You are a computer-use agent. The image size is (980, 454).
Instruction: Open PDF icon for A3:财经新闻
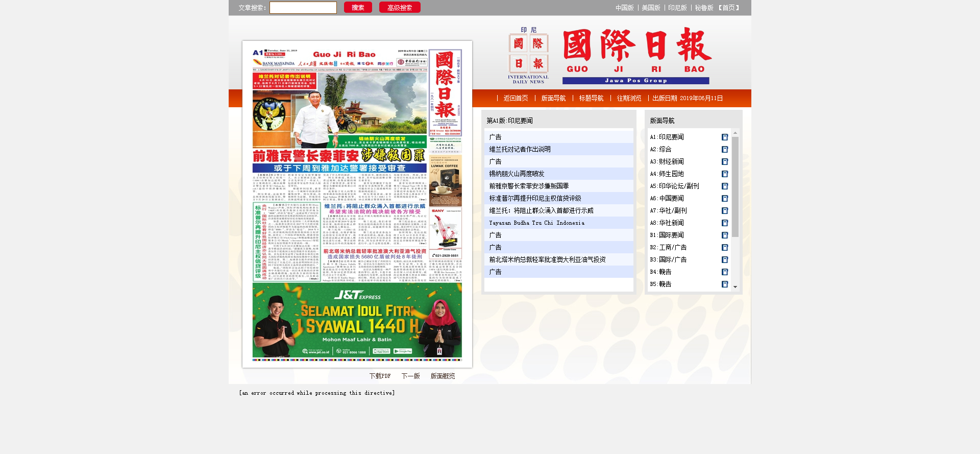click(x=725, y=161)
